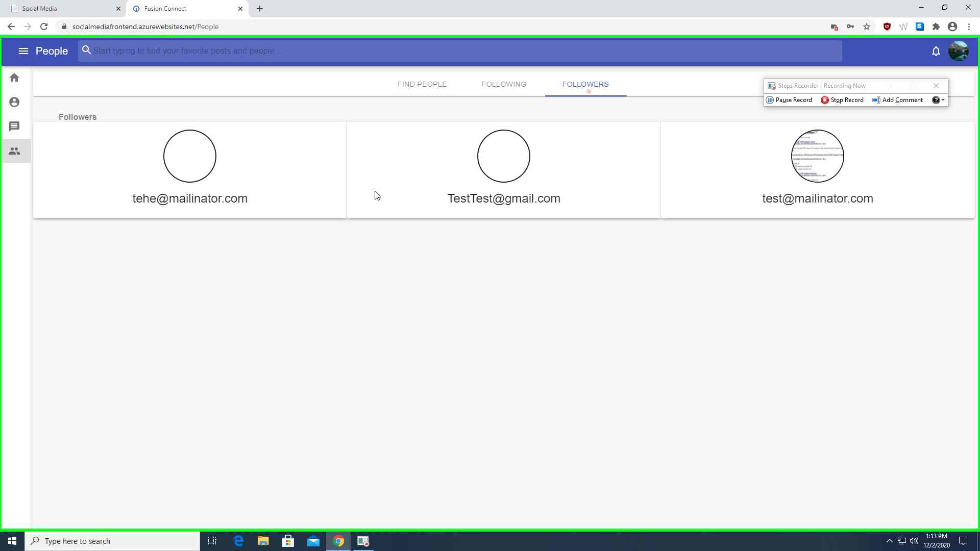Screen dimensions: 980x551
Task: Open Microsoft Store from the taskbar
Action: point(288,541)
